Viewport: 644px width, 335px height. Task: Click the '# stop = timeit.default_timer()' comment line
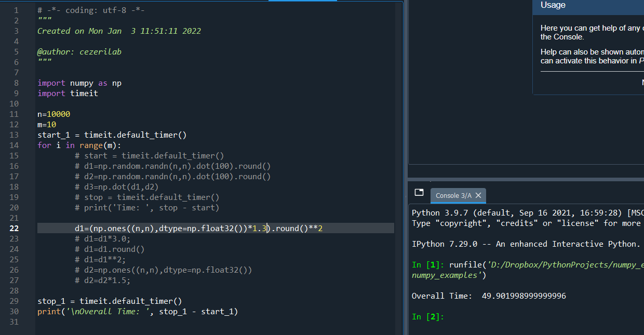click(147, 197)
